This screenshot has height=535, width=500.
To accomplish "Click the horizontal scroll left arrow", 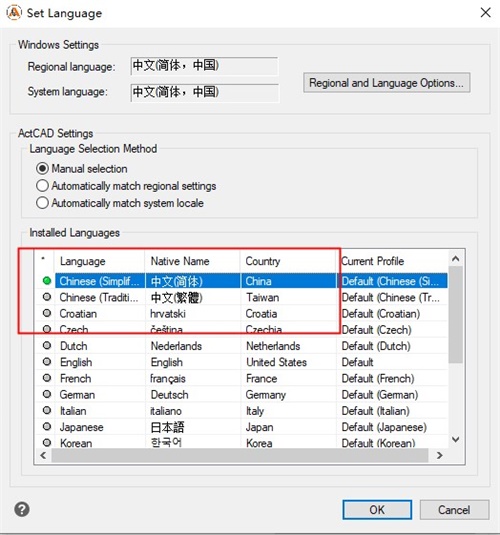I will pos(43,455).
